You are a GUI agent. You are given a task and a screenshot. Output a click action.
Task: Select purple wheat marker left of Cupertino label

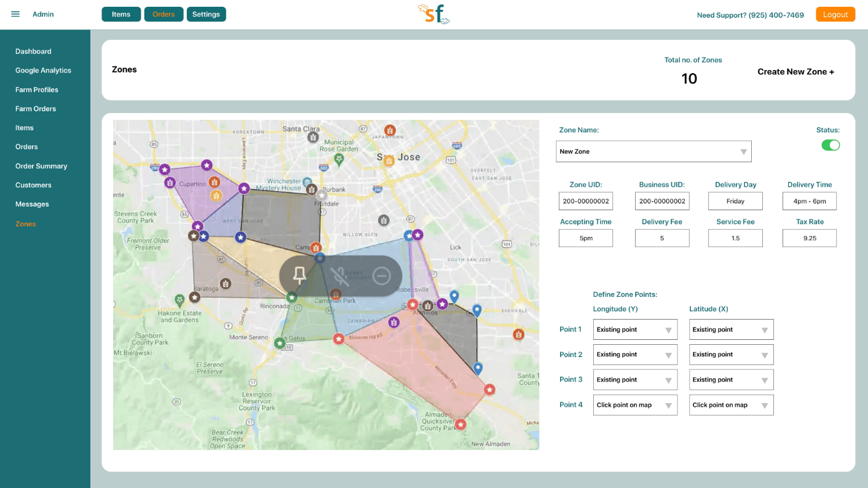[170, 183]
